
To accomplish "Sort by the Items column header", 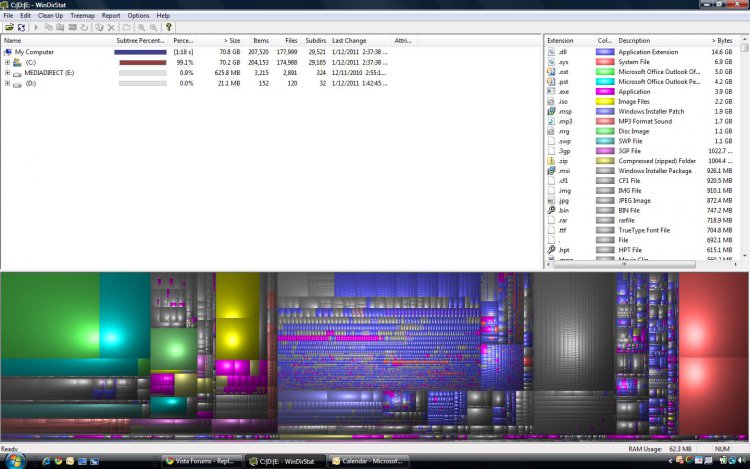I will click(x=257, y=41).
